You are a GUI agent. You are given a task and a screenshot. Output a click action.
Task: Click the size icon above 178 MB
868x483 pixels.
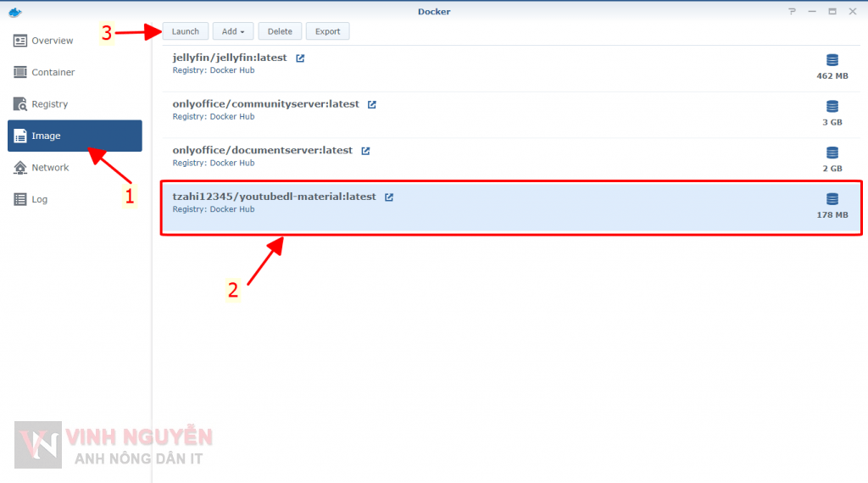[x=832, y=199]
